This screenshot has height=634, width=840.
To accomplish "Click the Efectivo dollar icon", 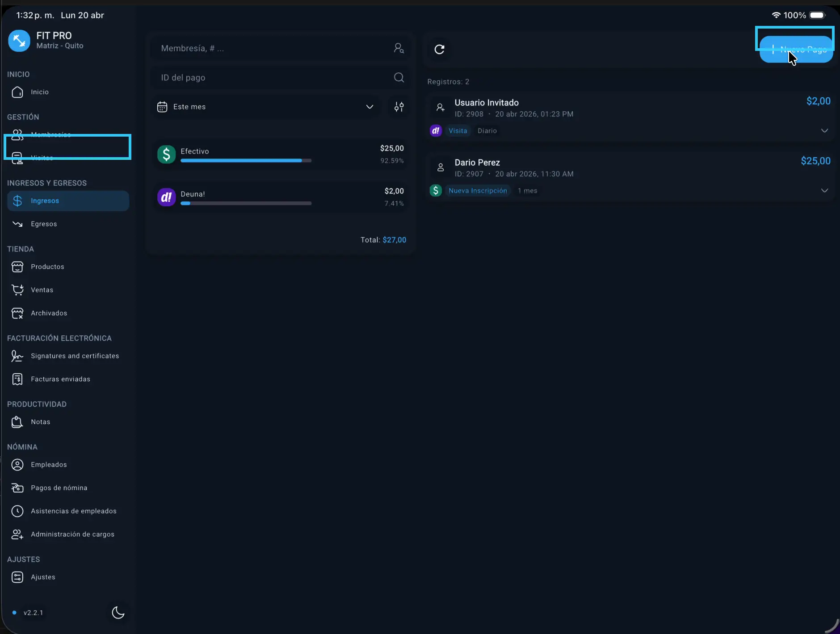I will click(166, 154).
